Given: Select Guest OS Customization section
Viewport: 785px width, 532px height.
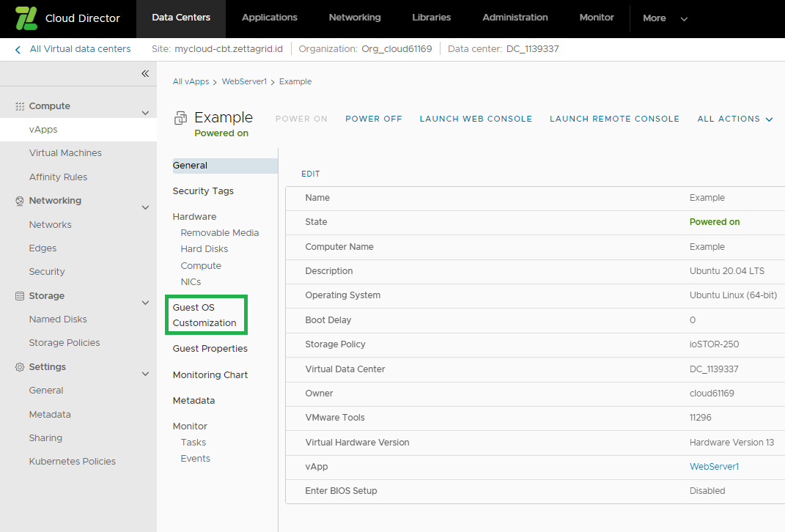Looking at the screenshot, I should coord(206,315).
